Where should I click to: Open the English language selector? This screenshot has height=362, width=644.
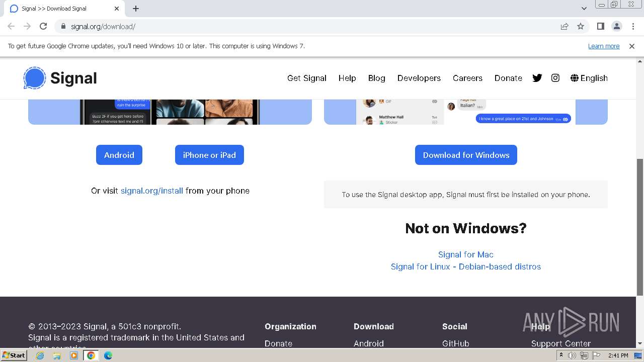click(x=589, y=78)
